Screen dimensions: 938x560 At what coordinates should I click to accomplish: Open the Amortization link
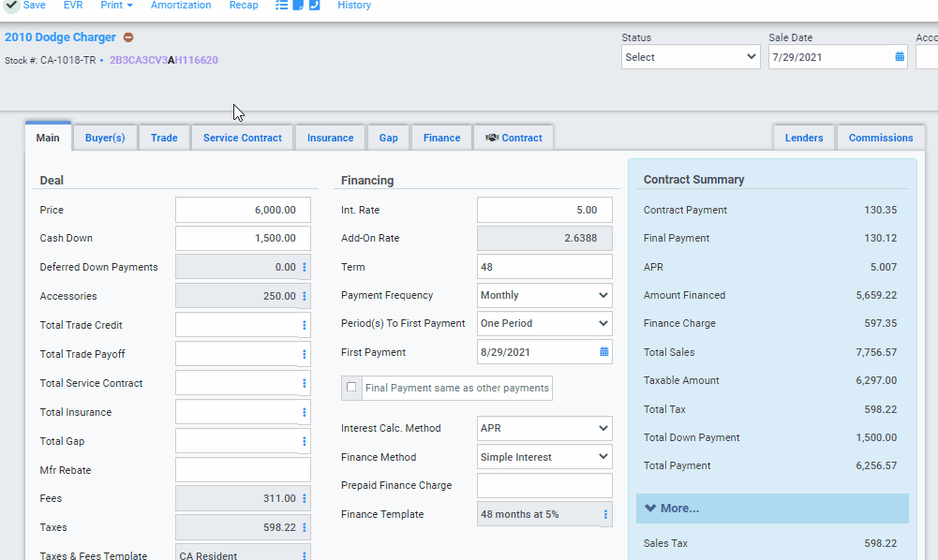point(181,5)
